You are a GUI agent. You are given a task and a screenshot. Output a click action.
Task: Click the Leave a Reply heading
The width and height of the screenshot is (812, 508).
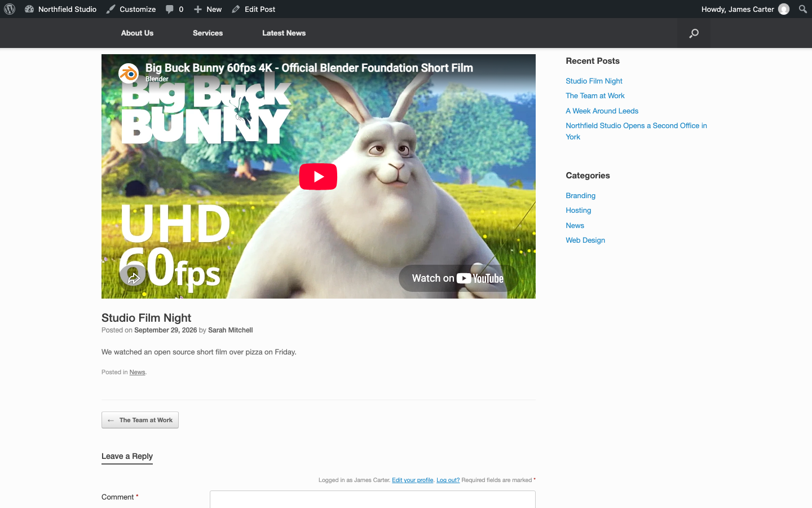[127, 456]
